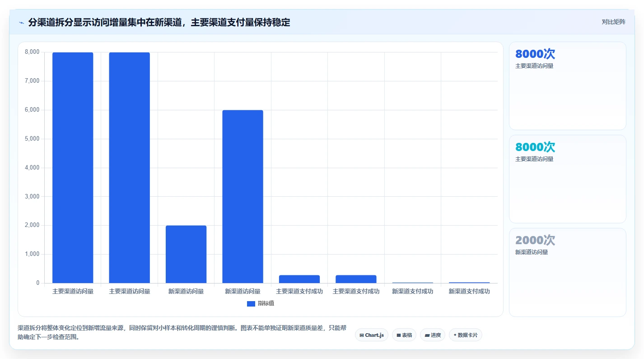Click the 1,000 y-axis label

(x=32, y=254)
